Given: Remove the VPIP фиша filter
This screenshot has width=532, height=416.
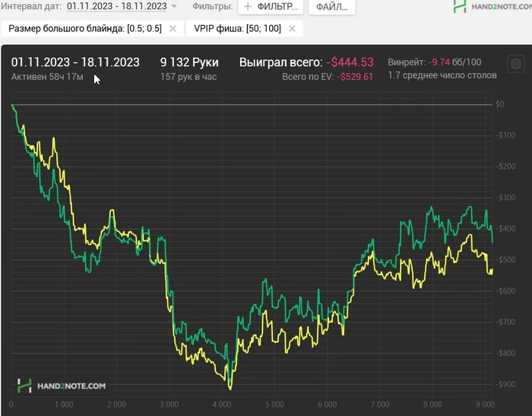Looking at the screenshot, I should click(x=292, y=29).
